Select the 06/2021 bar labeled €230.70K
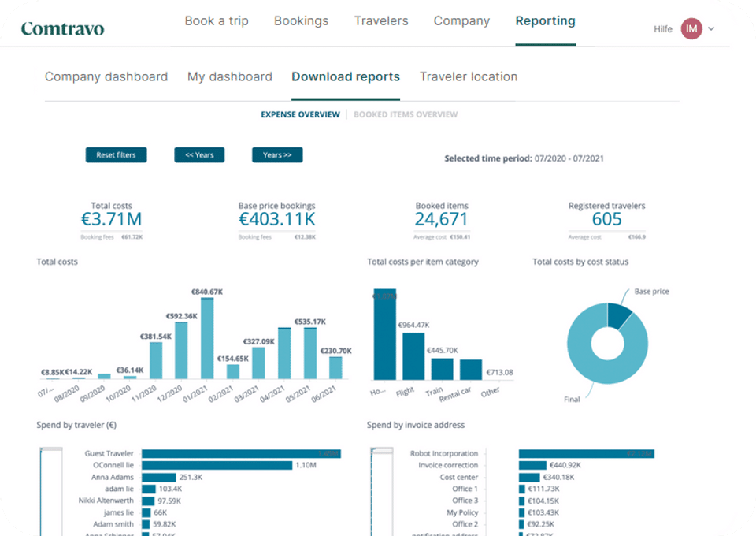The width and height of the screenshot is (756, 536). click(335, 367)
